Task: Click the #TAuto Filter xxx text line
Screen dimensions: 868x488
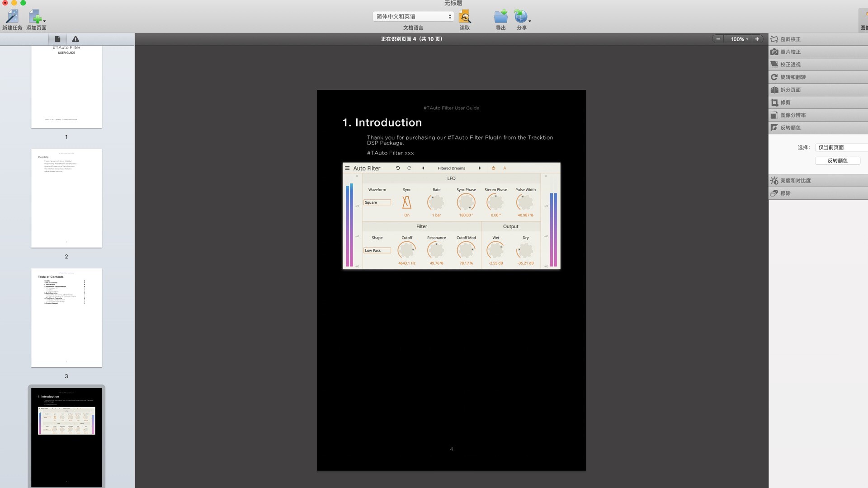Action: pyautogui.click(x=390, y=153)
